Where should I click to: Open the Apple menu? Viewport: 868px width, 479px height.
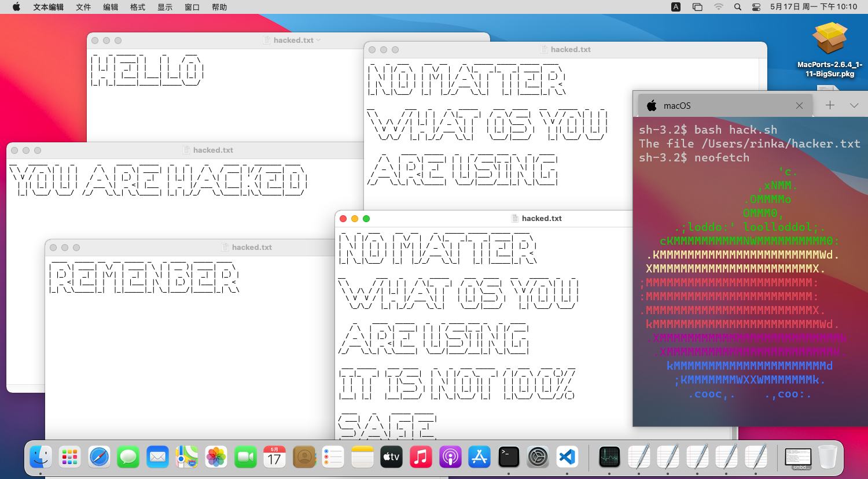(16, 7)
